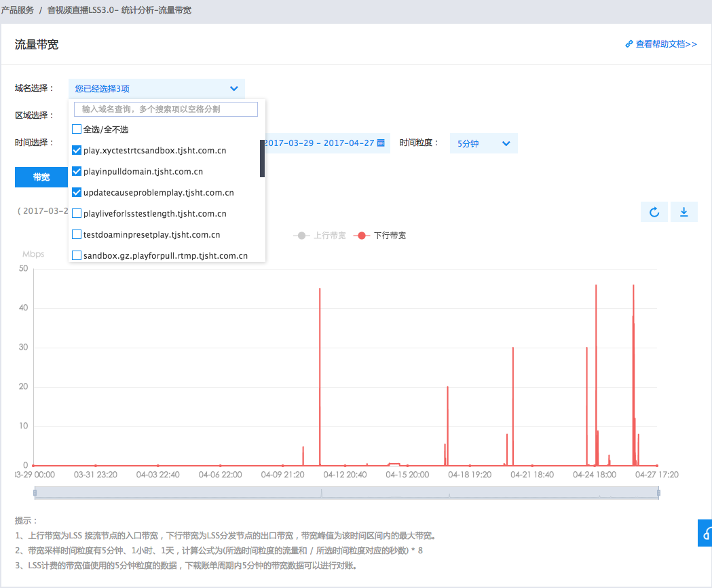This screenshot has height=588, width=712.
Task: Open the 2017-03-29 - 2017-04-27 date picker
Action: tap(324, 143)
